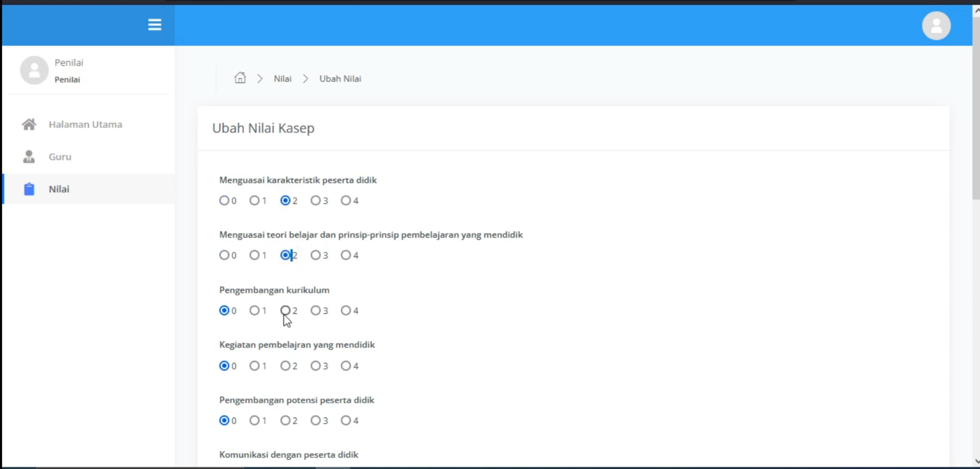Viewport: 980px width, 469px height.
Task: Open the user avatar menu in header
Action: point(936,26)
